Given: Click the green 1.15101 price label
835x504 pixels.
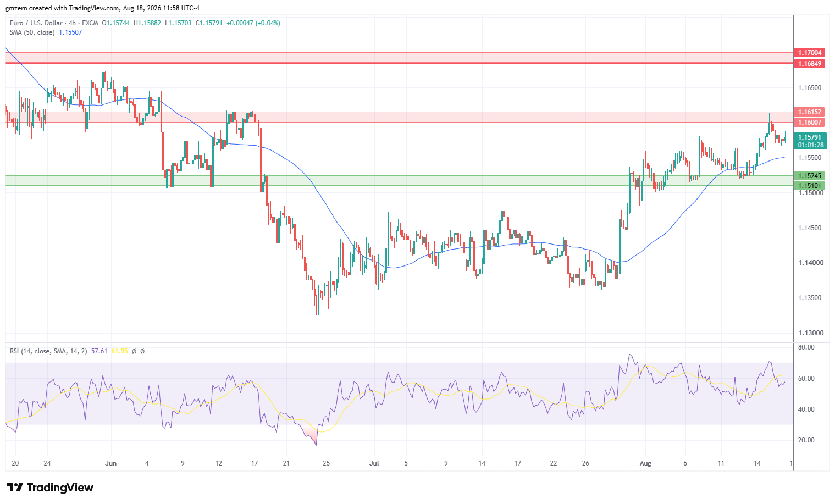Looking at the screenshot, I should (810, 186).
